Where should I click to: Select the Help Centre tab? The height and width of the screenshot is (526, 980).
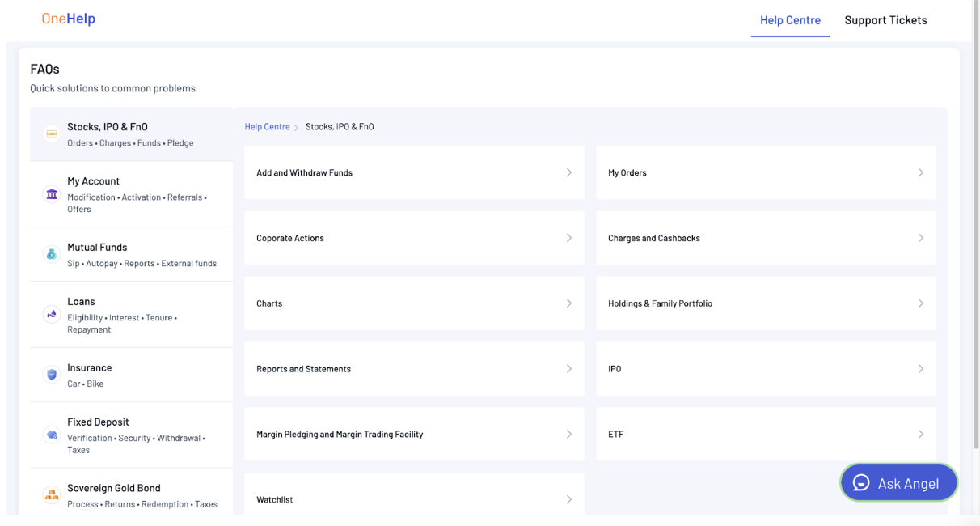790,20
